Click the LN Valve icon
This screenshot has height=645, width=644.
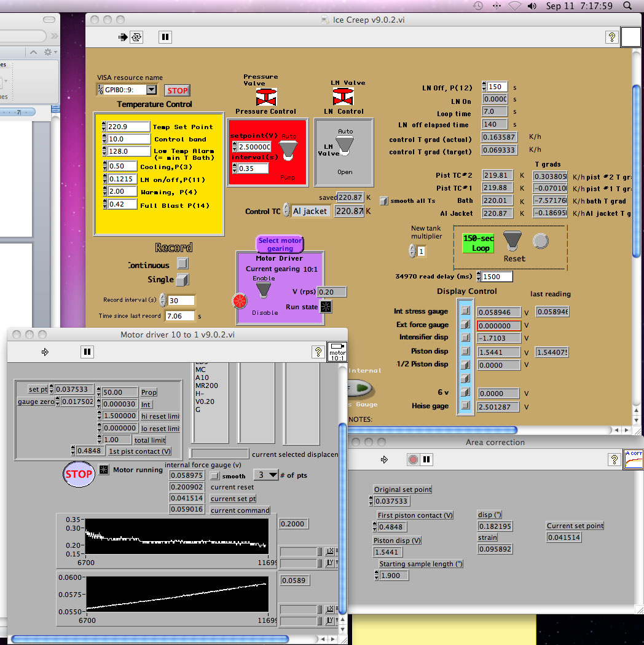(x=343, y=97)
